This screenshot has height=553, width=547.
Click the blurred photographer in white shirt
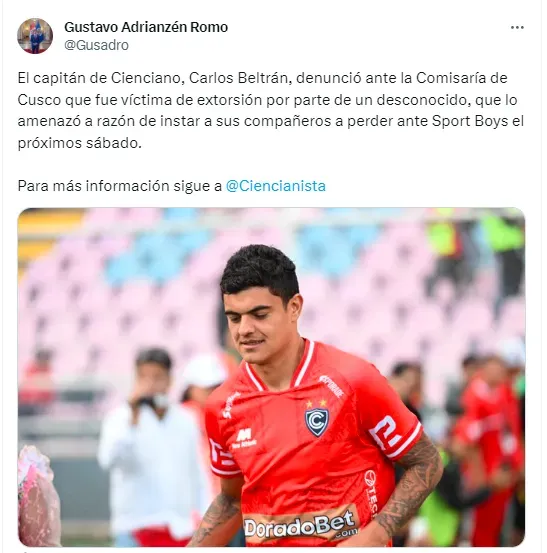click(x=153, y=444)
